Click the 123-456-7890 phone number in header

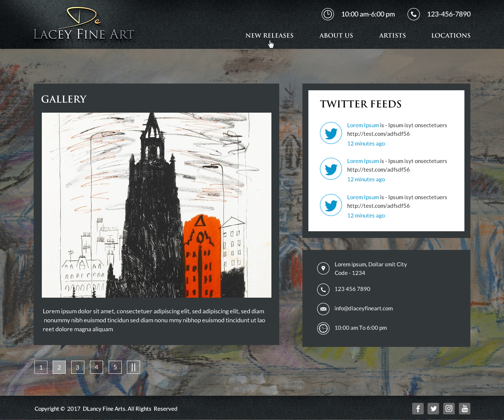click(x=449, y=14)
